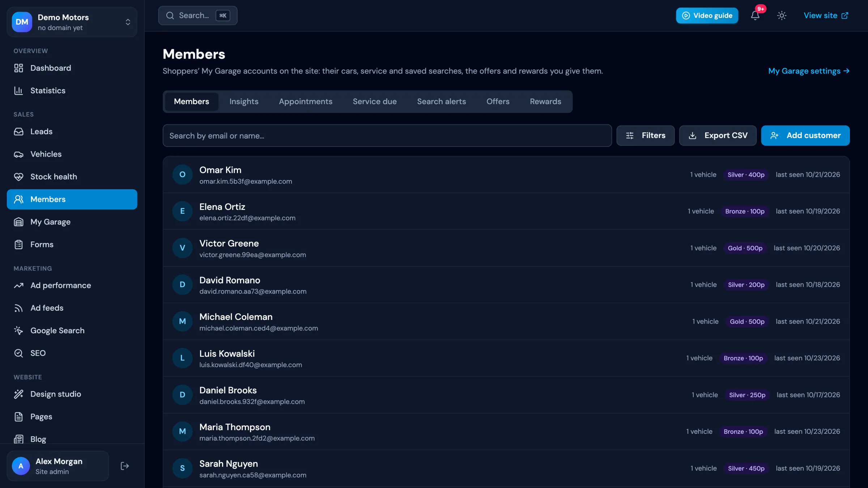Open Google Search in the sidebar
Image resolution: width=868 pixels, height=488 pixels.
(72, 331)
